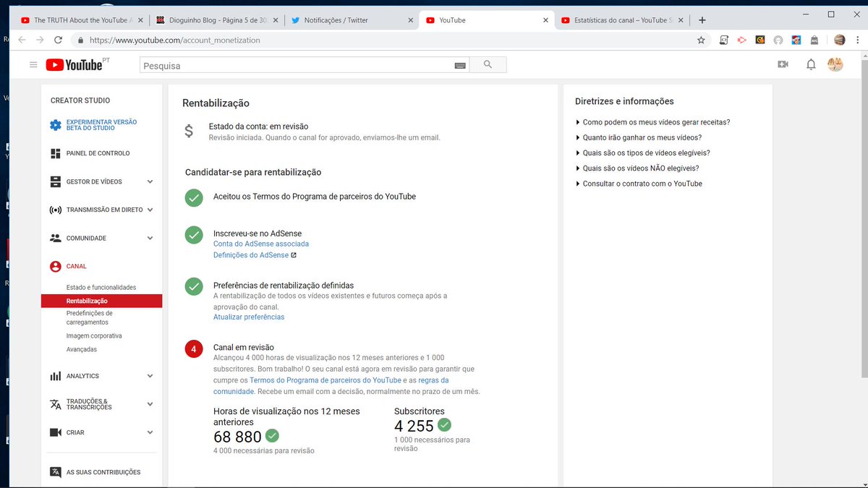Image resolution: width=868 pixels, height=488 pixels.
Task: Open Estado e funcionalidades submenu item
Action: click(x=101, y=287)
